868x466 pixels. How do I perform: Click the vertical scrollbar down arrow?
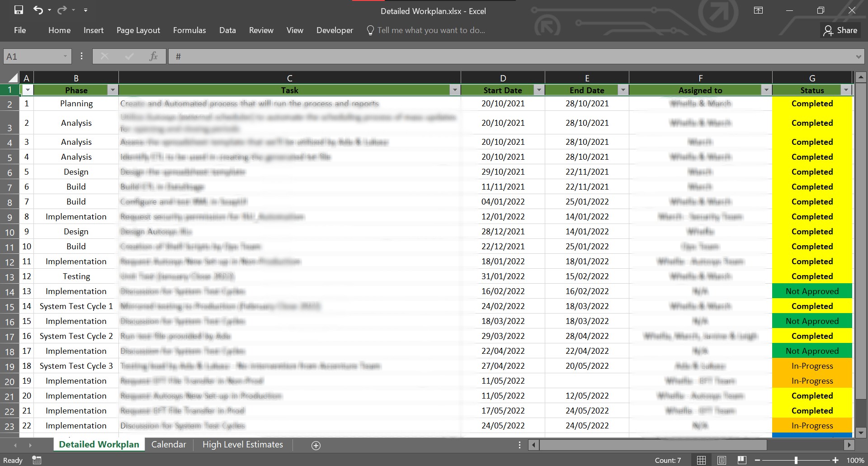coord(861,433)
